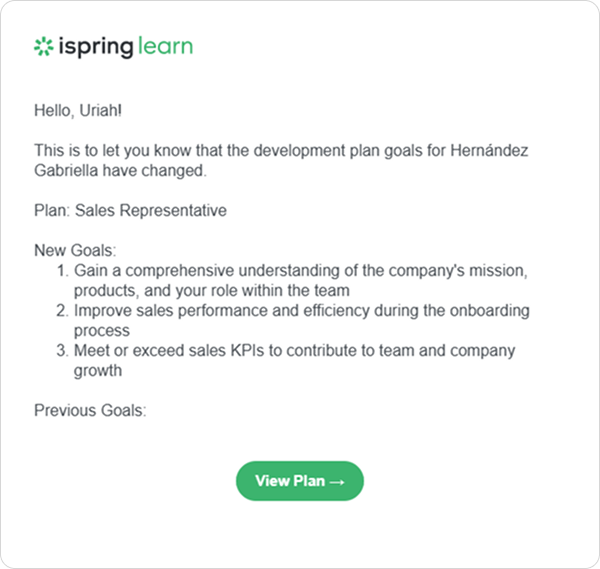Click the arrow inside View Plan button
Image resolution: width=600 pixels, height=569 pixels.
tap(337, 482)
